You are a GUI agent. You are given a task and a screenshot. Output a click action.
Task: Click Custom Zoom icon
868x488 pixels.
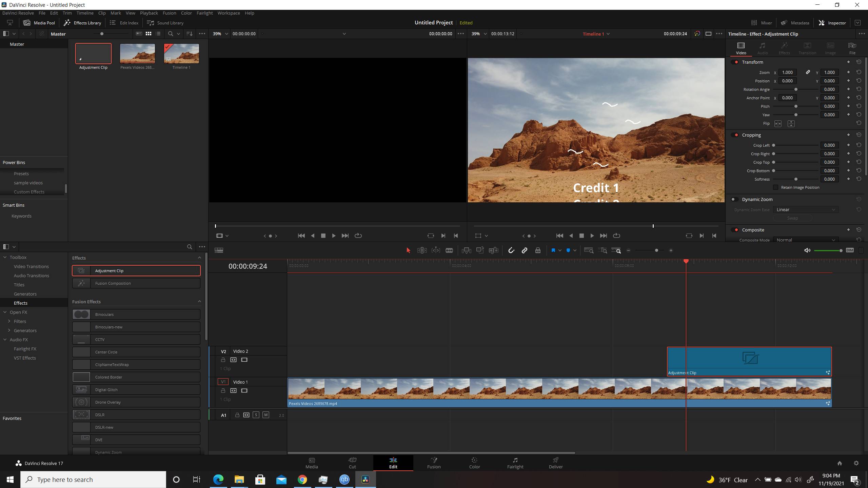pos(616,250)
